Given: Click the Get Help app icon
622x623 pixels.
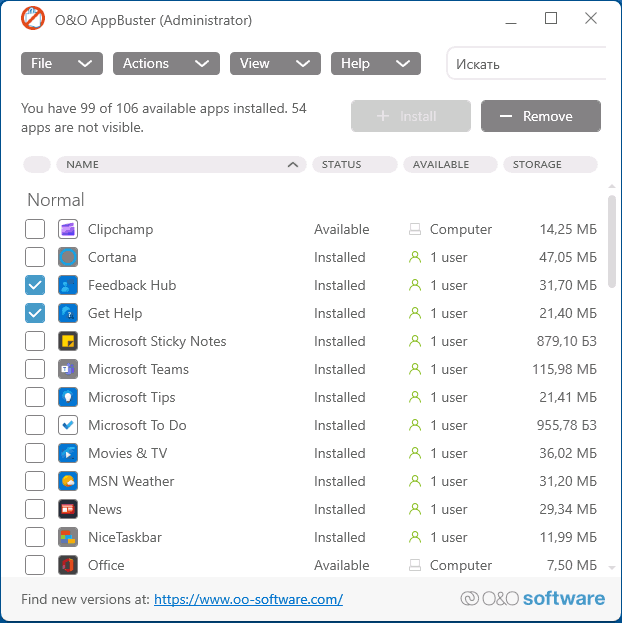Looking at the screenshot, I should tap(68, 313).
